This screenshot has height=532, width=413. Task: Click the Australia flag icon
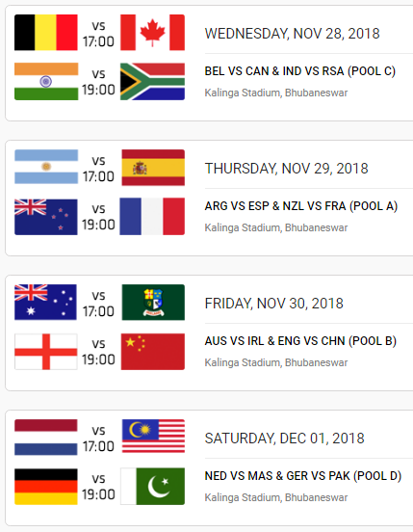[x=45, y=302]
